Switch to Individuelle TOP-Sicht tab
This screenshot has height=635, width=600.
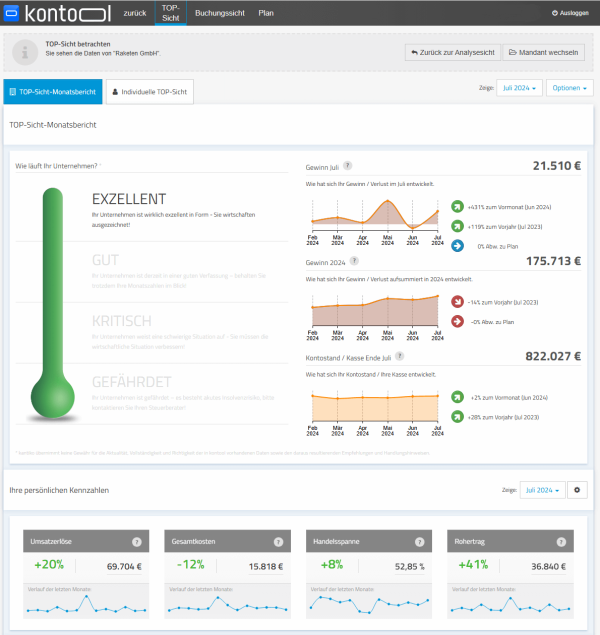(x=149, y=91)
